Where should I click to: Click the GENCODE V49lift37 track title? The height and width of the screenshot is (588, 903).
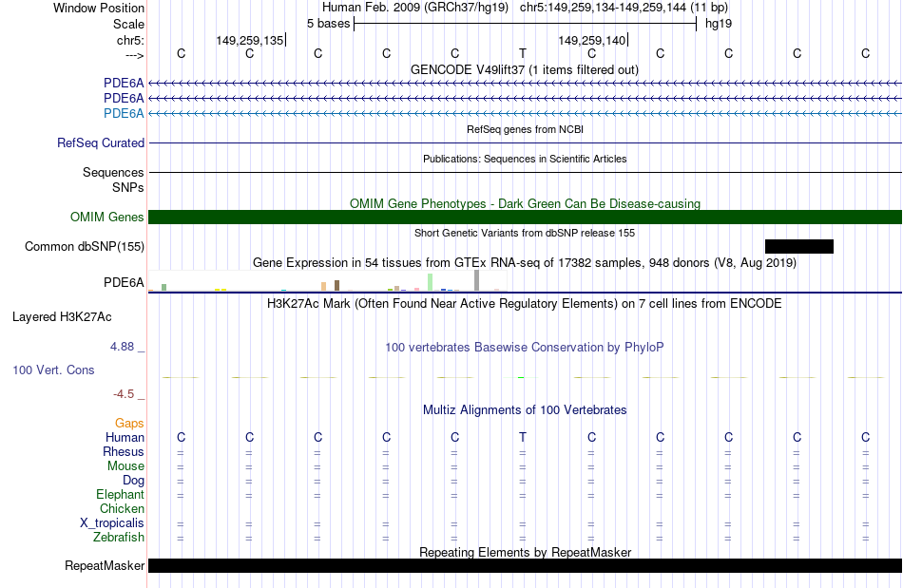click(525, 69)
